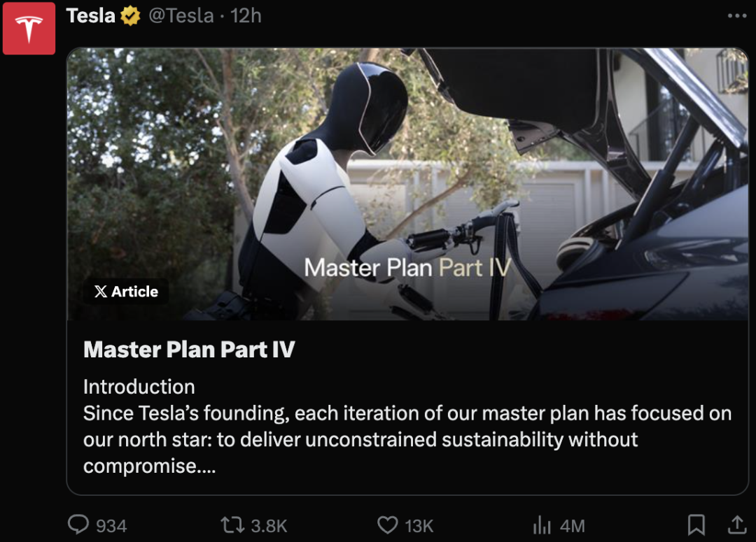Viewport: 756px width, 542px height.
Task: Click the Tesla display name
Action: coord(90,16)
